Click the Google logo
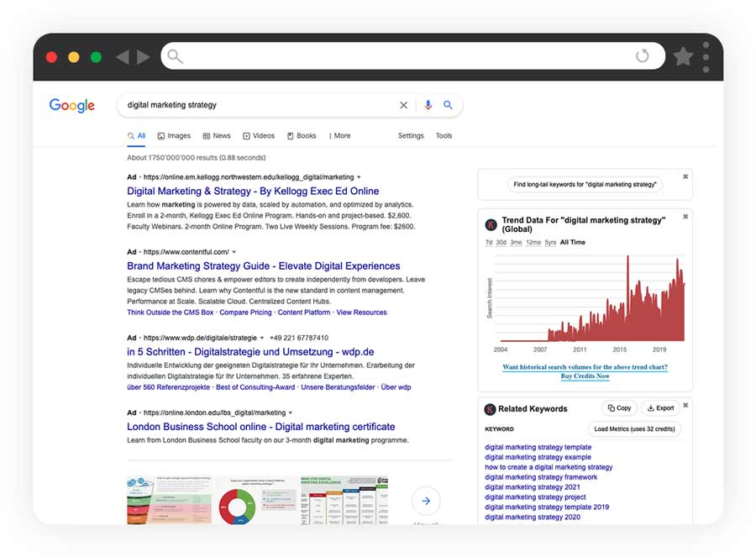 pyautogui.click(x=72, y=105)
